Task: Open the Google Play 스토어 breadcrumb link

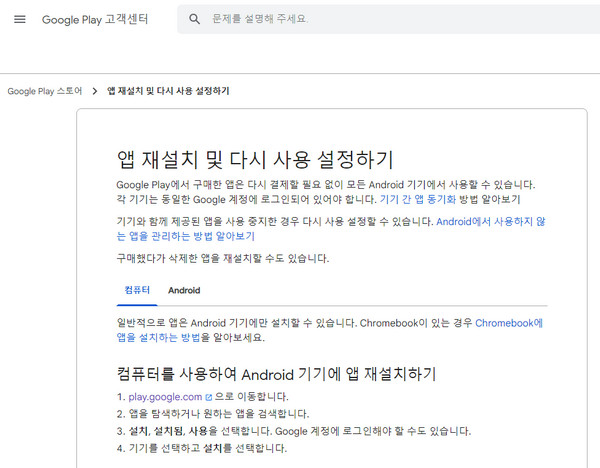Action: click(45, 91)
